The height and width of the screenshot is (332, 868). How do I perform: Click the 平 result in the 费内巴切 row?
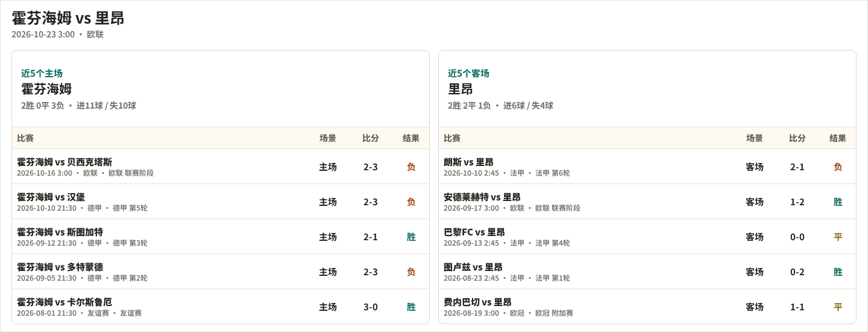(x=838, y=307)
